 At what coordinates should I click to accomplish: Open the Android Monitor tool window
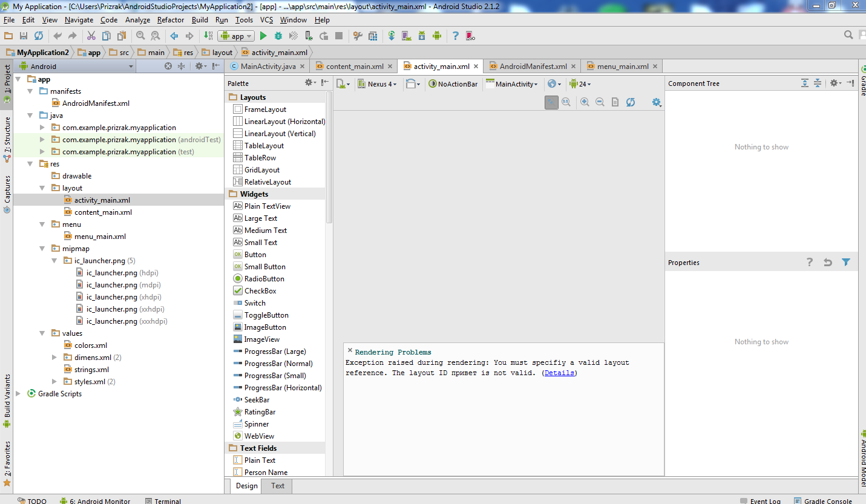click(x=95, y=500)
